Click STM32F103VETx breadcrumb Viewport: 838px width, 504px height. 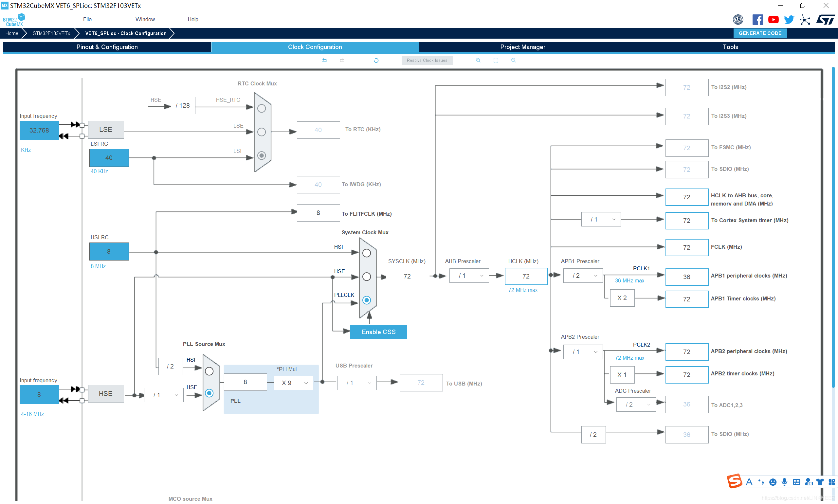(x=51, y=33)
